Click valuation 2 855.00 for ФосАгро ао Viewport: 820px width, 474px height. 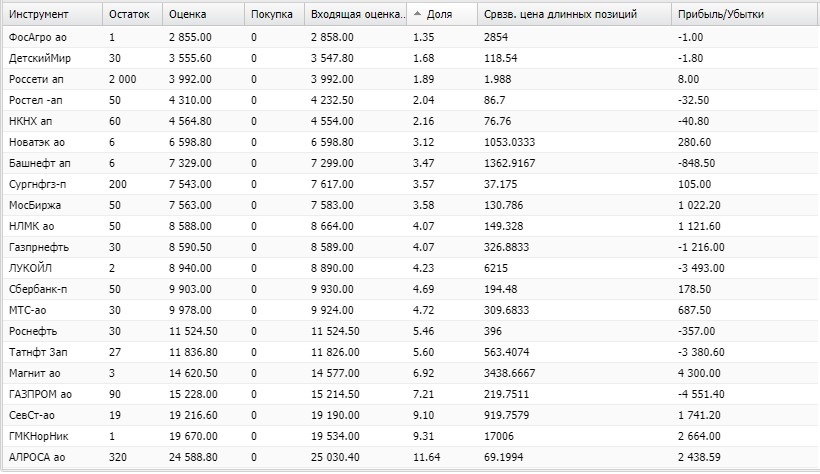point(190,37)
